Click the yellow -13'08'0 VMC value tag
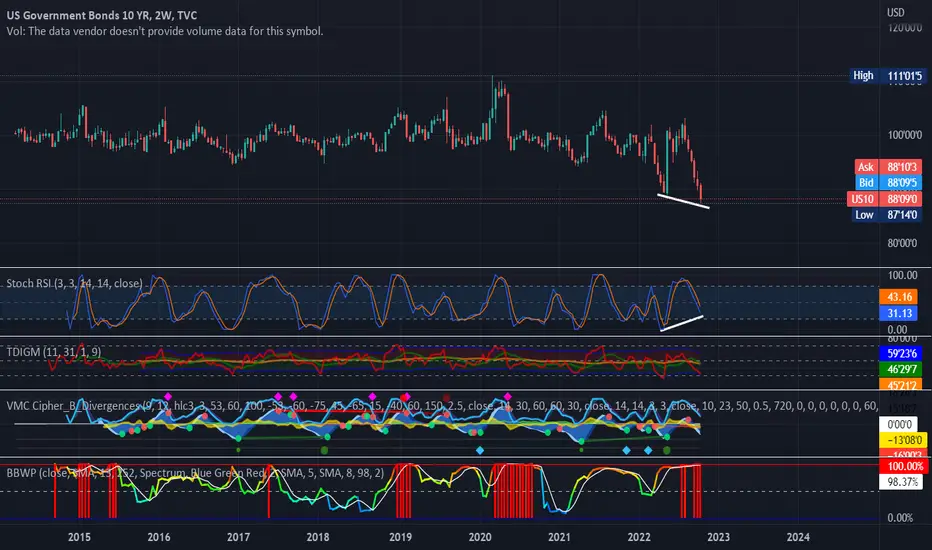 903,441
